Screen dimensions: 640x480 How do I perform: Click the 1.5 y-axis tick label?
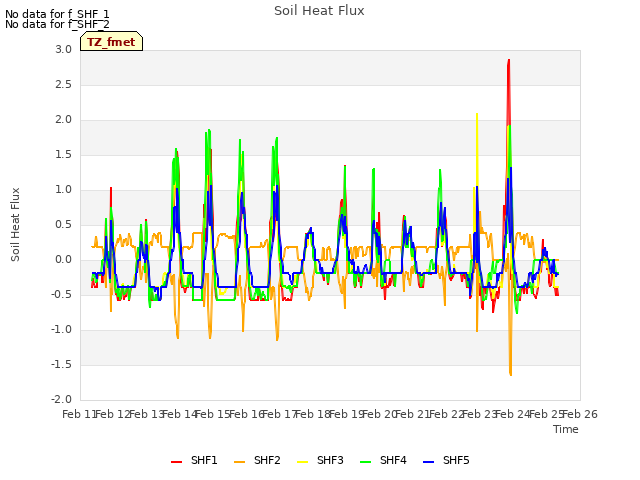[63, 155]
